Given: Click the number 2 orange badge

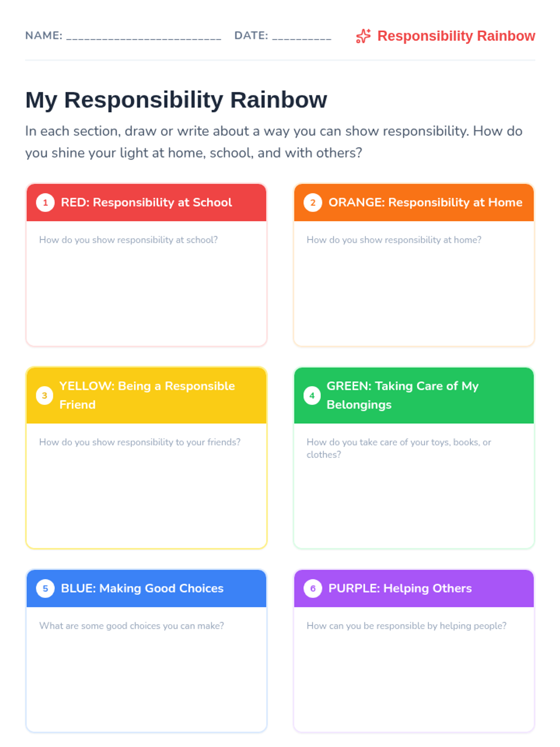Looking at the screenshot, I should pos(313,203).
